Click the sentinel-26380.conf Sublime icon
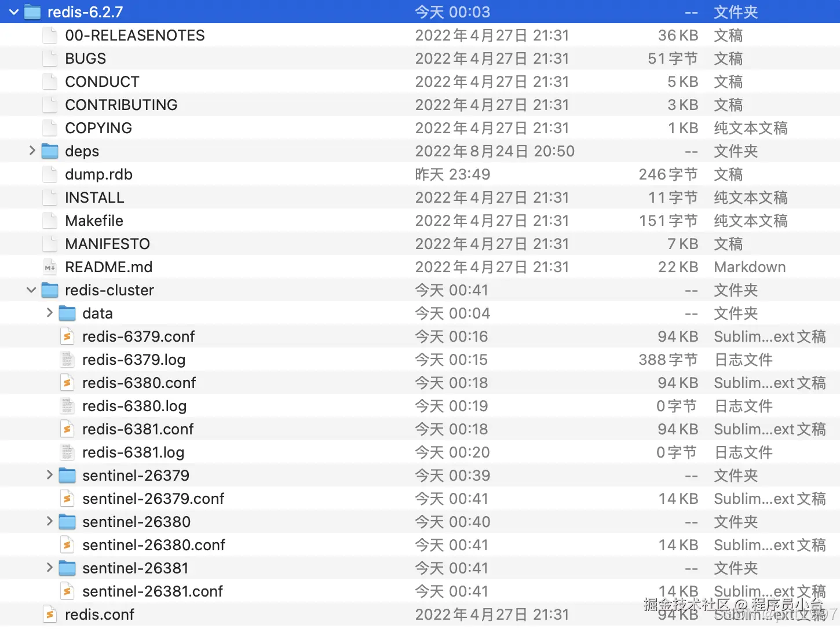Image resolution: width=840 pixels, height=629 pixels. (68, 545)
